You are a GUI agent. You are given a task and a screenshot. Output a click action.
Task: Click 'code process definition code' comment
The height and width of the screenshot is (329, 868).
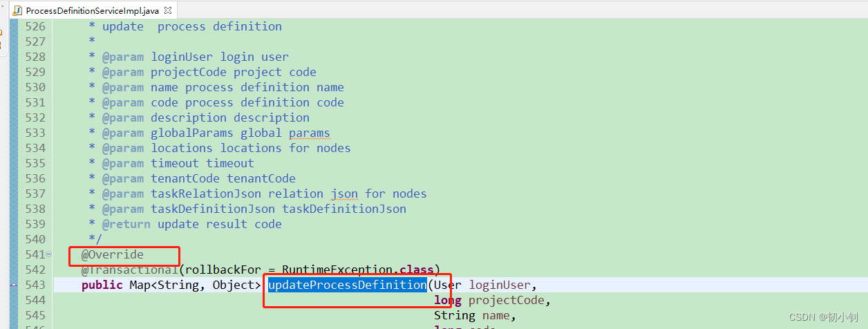point(247,102)
